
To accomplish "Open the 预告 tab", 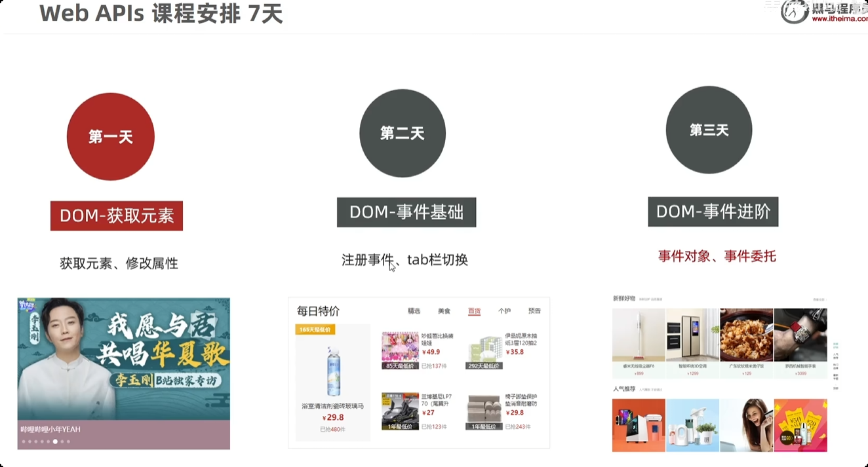I will pos(534,311).
